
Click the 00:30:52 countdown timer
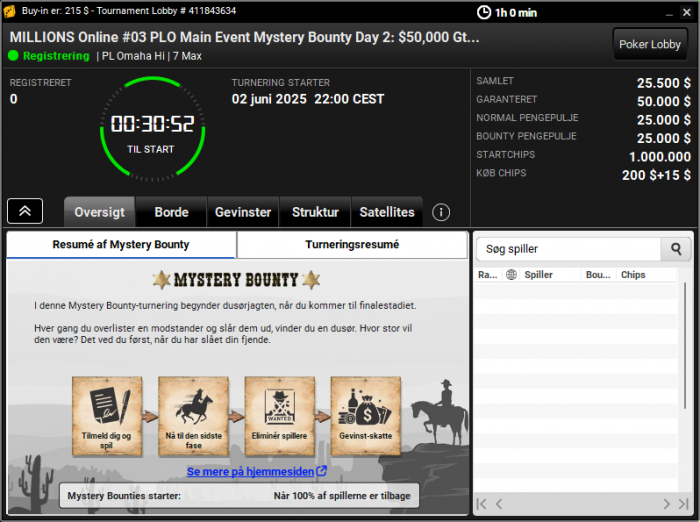pyautogui.click(x=152, y=124)
